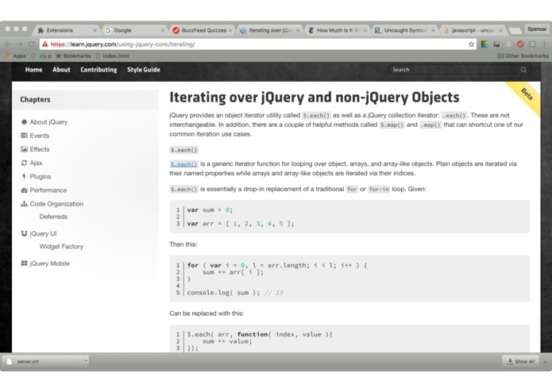Switch to the Extensions tab
This screenshot has width=552, height=392.
coord(67,31)
